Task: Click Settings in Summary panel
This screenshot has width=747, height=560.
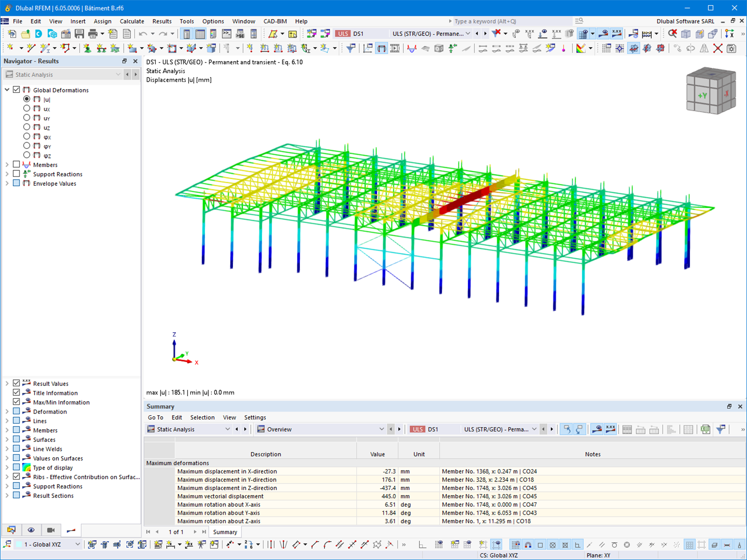Action: pos(255,418)
